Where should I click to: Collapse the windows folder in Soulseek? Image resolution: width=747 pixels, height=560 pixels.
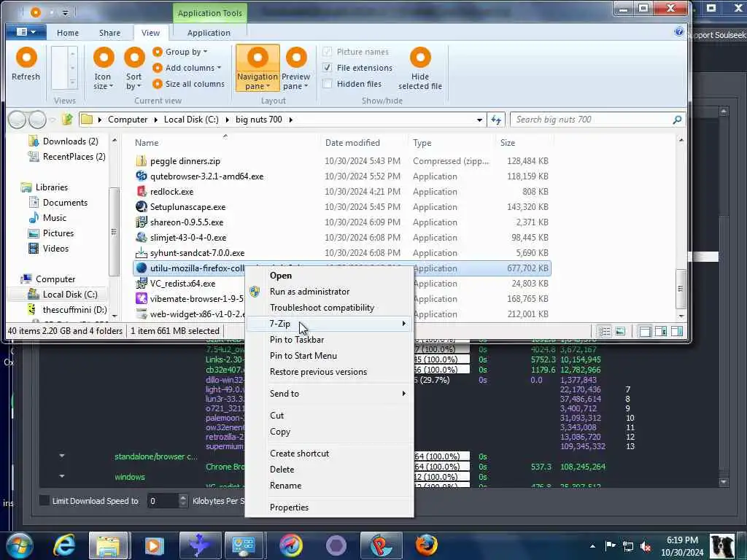[62, 476]
